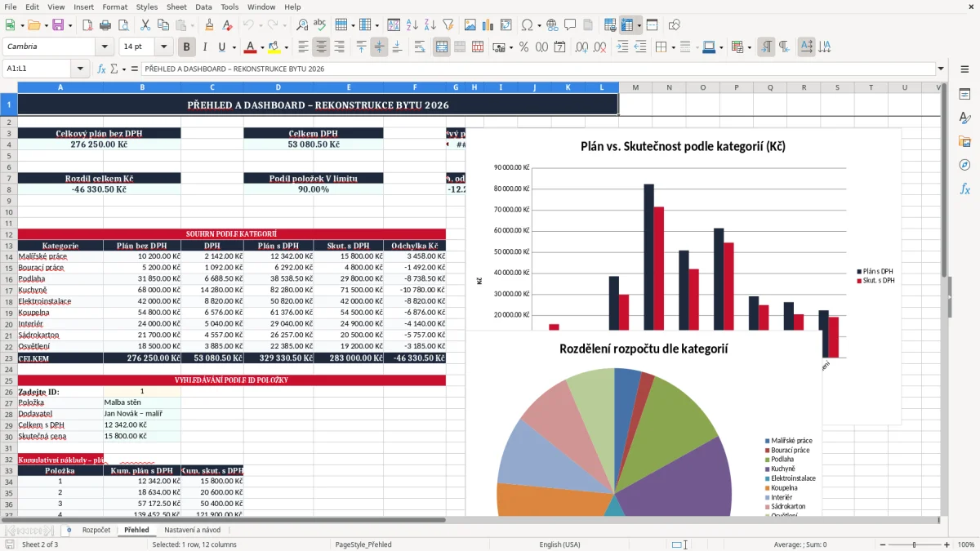Open Find & Replace
This screenshot has height=551, width=980.
point(302,25)
